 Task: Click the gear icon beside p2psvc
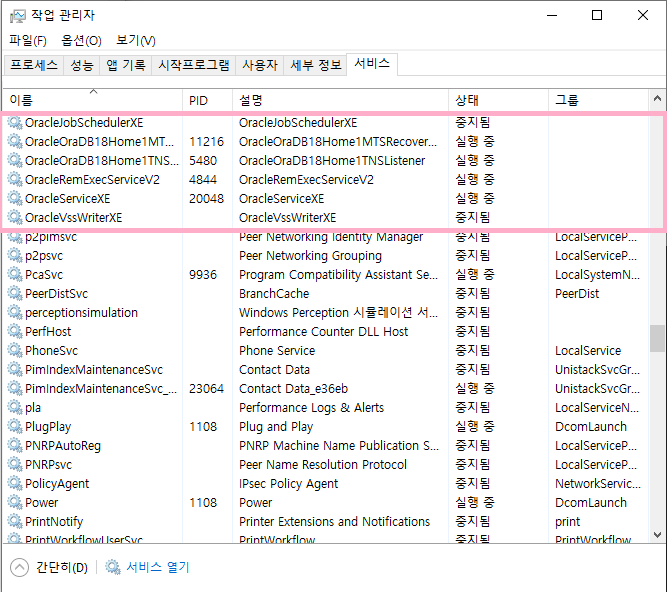tap(15, 256)
